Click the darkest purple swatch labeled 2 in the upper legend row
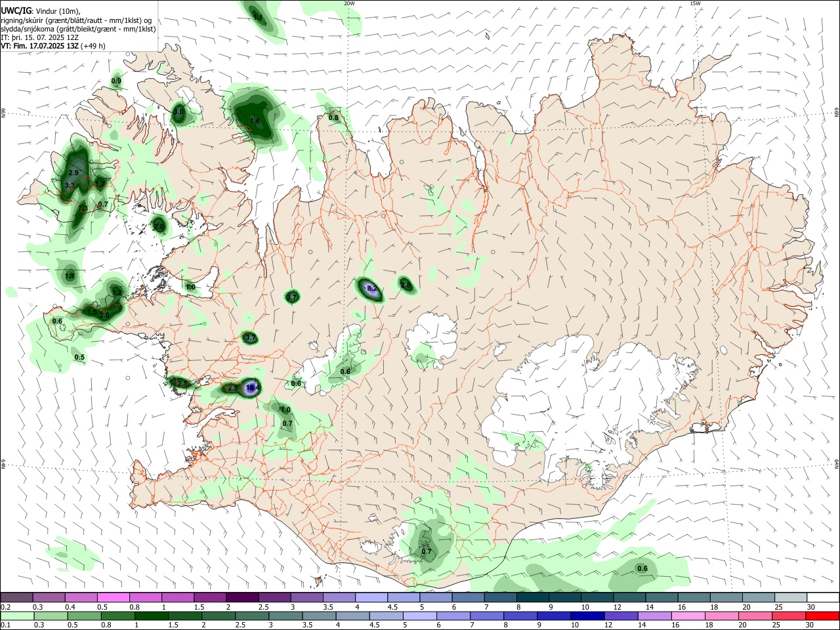Image resolution: width=840 pixels, height=630 pixels. (x=243, y=597)
